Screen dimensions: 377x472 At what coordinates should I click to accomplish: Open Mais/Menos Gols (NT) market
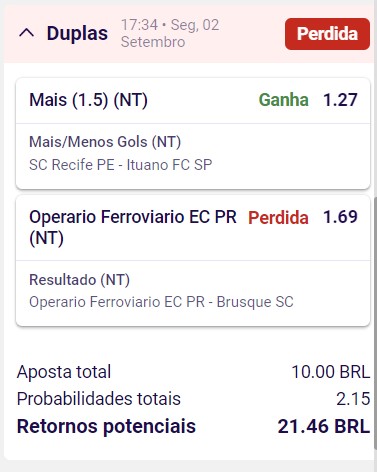(x=105, y=142)
